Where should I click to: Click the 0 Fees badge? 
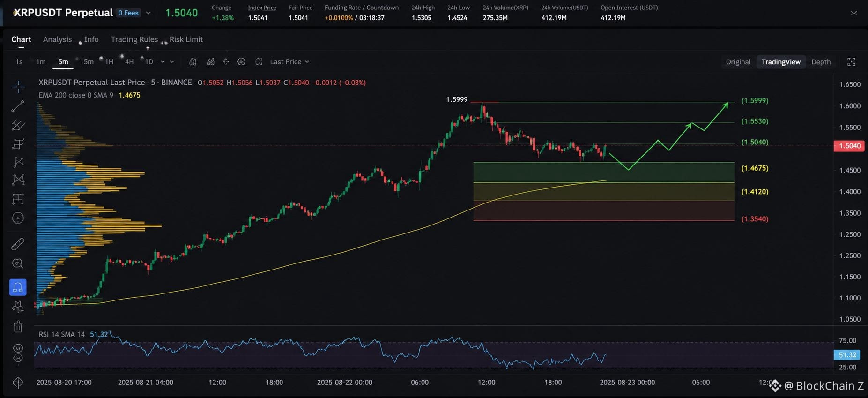point(128,13)
